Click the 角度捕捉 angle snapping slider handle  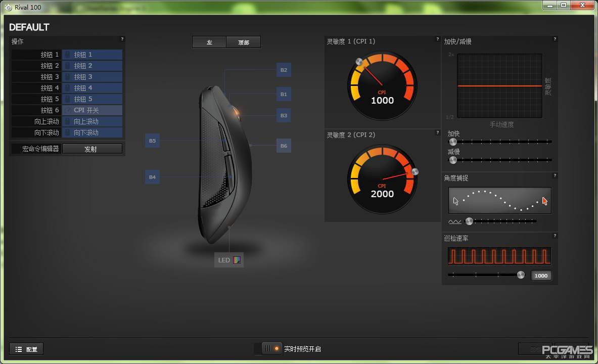tap(469, 221)
